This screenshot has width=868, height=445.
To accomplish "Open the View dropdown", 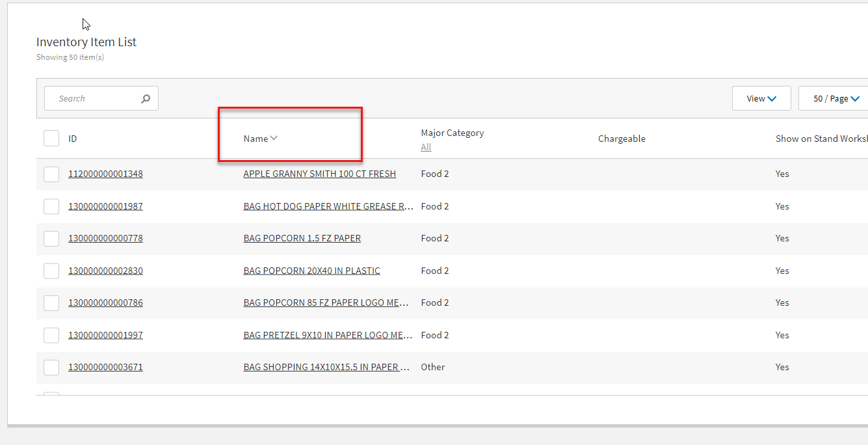I will point(761,99).
